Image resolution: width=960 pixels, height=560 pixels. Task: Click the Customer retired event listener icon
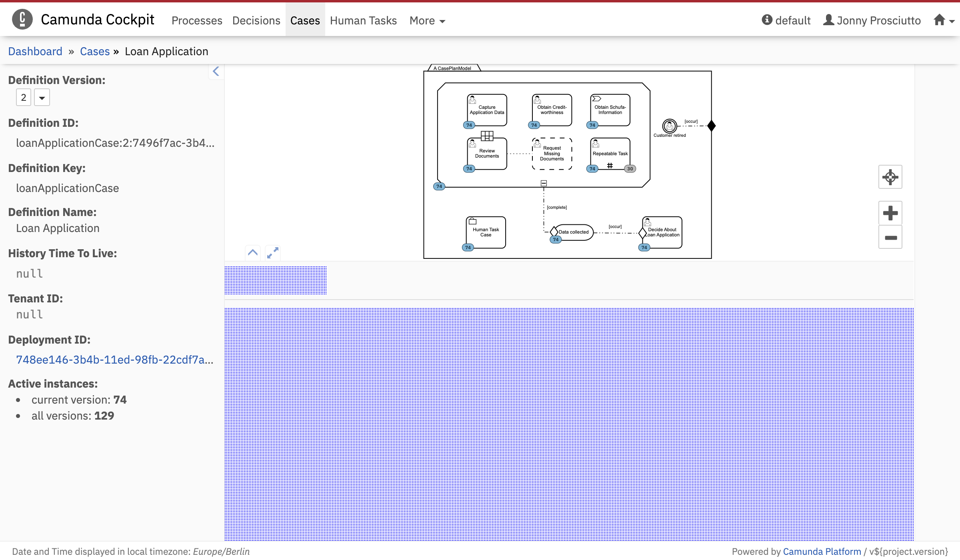(670, 126)
